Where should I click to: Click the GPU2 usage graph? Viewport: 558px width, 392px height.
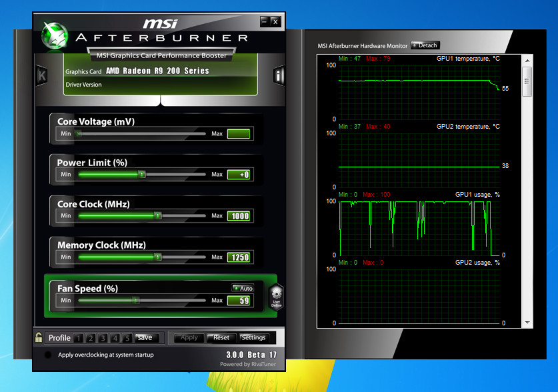419,296
